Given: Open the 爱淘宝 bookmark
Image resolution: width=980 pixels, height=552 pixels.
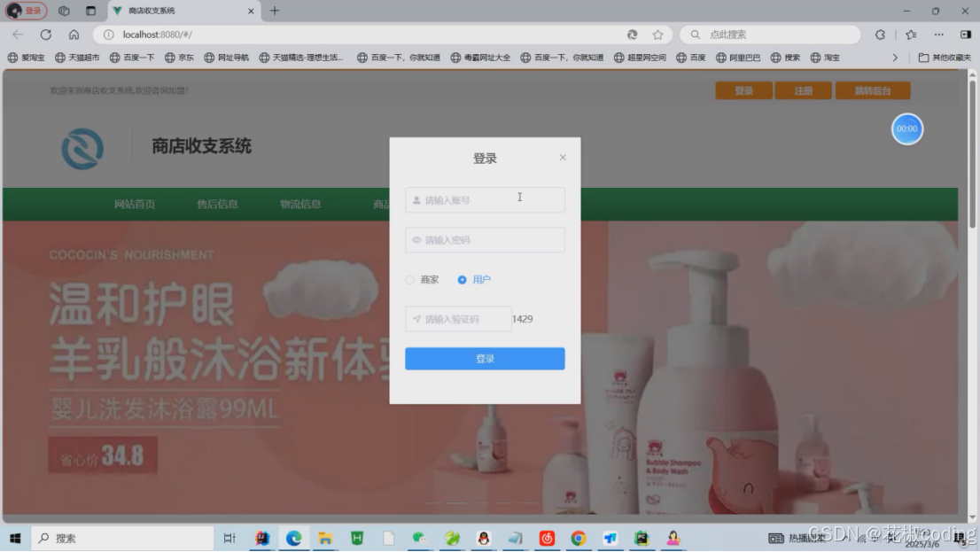Looking at the screenshot, I should pyautogui.click(x=27, y=58).
